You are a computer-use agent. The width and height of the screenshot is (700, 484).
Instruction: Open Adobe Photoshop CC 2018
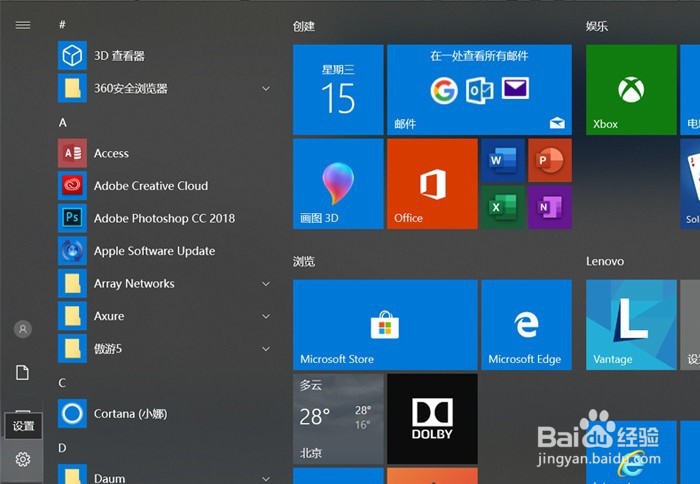click(x=165, y=218)
